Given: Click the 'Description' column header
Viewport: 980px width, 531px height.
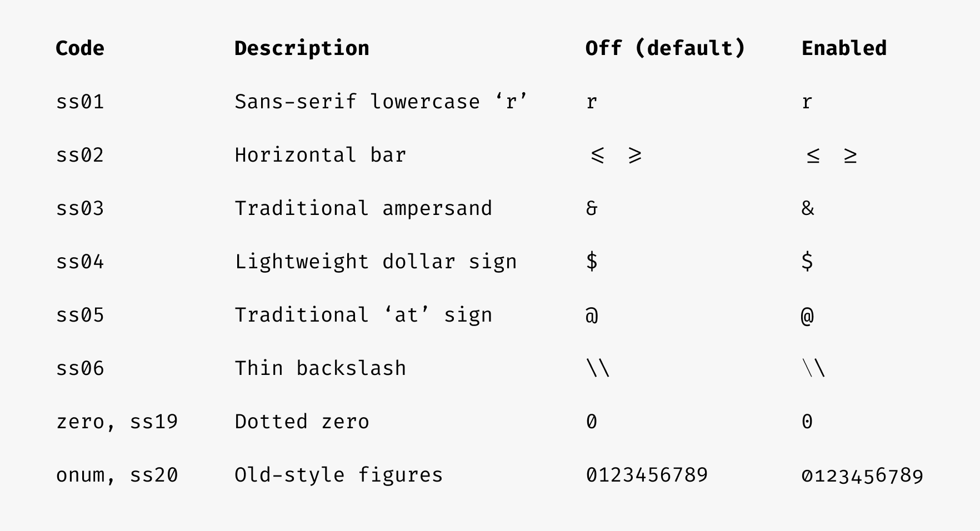Looking at the screenshot, I should pos(302,48).
